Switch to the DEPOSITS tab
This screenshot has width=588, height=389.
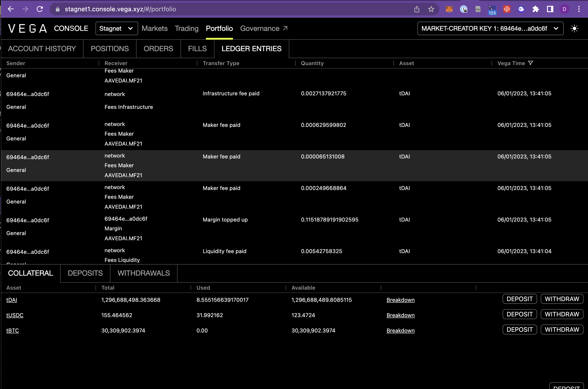[85, 273]
